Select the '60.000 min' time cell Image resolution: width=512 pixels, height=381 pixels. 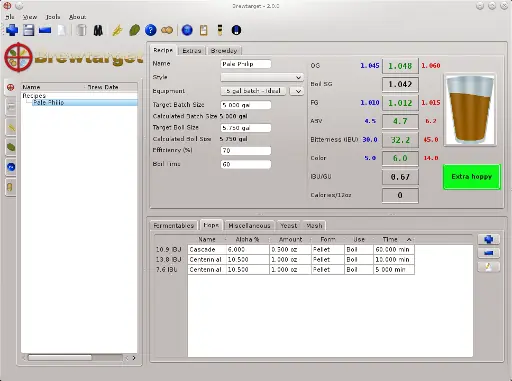click(x=394, y=250)
